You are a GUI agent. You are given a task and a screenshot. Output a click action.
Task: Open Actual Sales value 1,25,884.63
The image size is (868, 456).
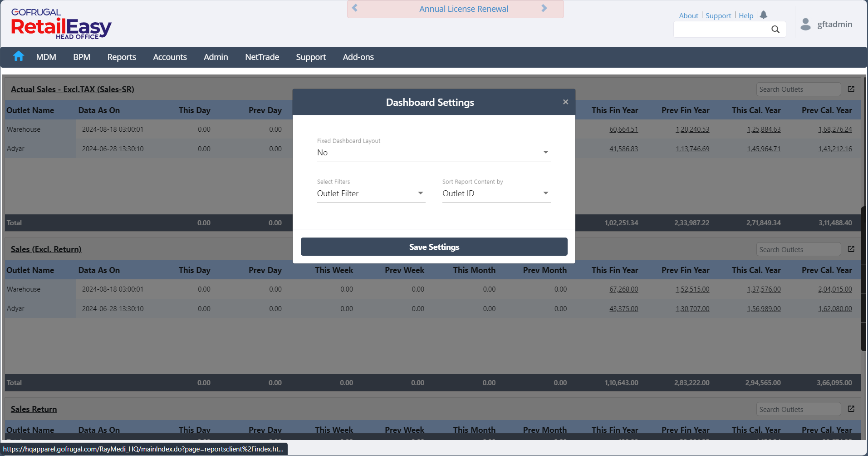764,129
